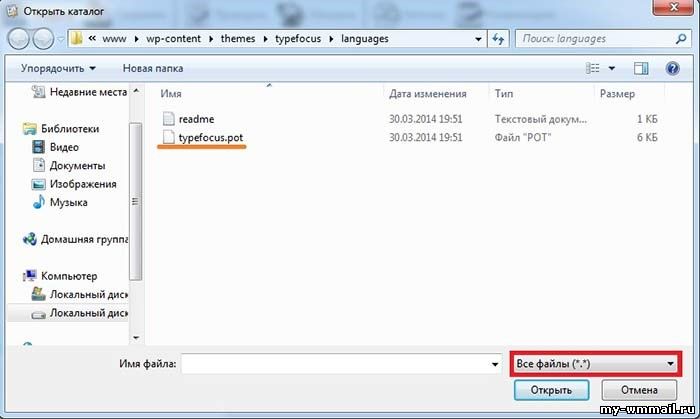This screenshot has height=419, width=700.
Task: Click the folder icon in address bar
Action: click(76, 39)
